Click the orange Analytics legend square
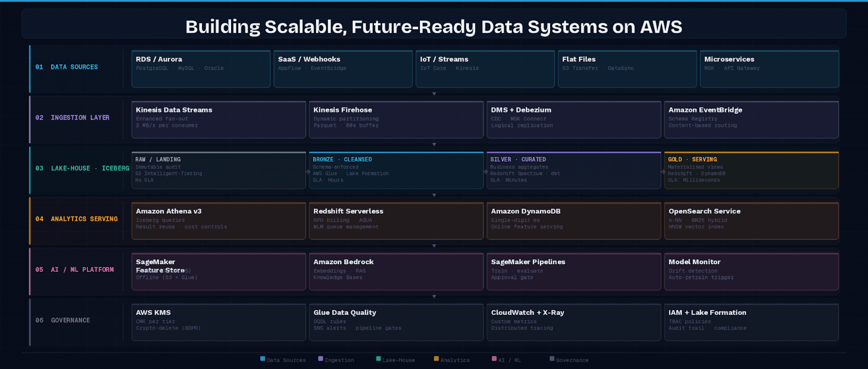The image size is (868, 369). [x=436, y=359]
